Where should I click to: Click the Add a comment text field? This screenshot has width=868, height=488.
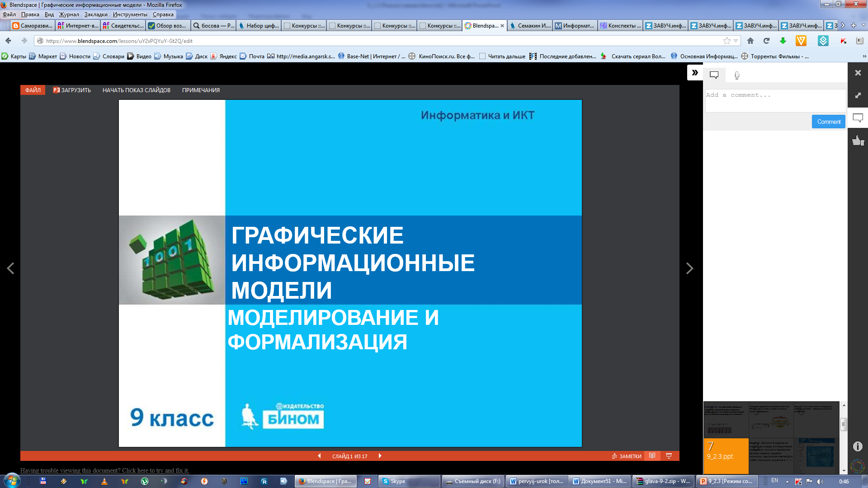(775, 100)
